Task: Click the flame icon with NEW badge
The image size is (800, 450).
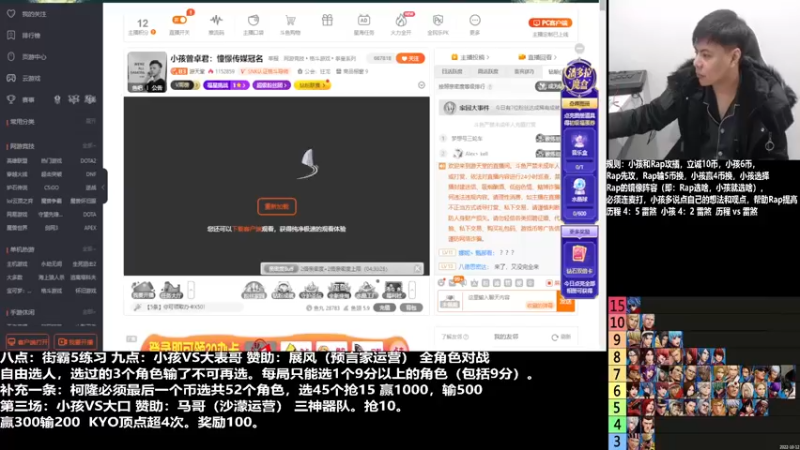Action: click(401, 20)
